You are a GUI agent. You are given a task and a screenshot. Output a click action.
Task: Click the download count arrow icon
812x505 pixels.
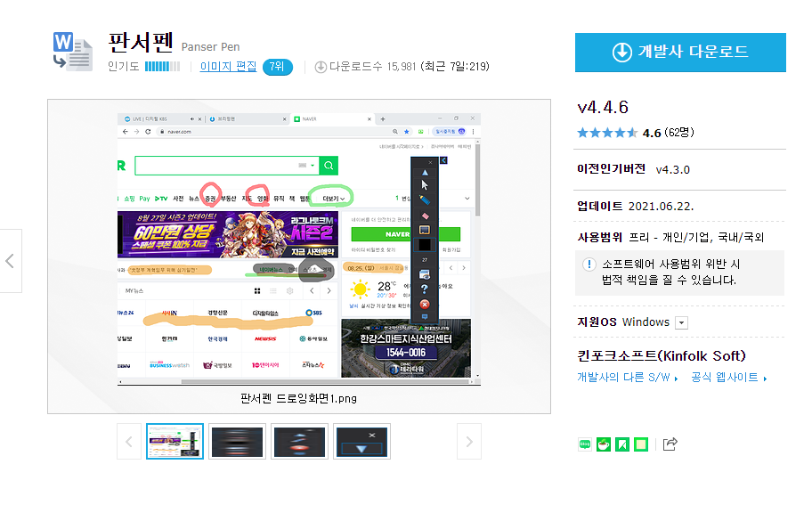(321, 67)
